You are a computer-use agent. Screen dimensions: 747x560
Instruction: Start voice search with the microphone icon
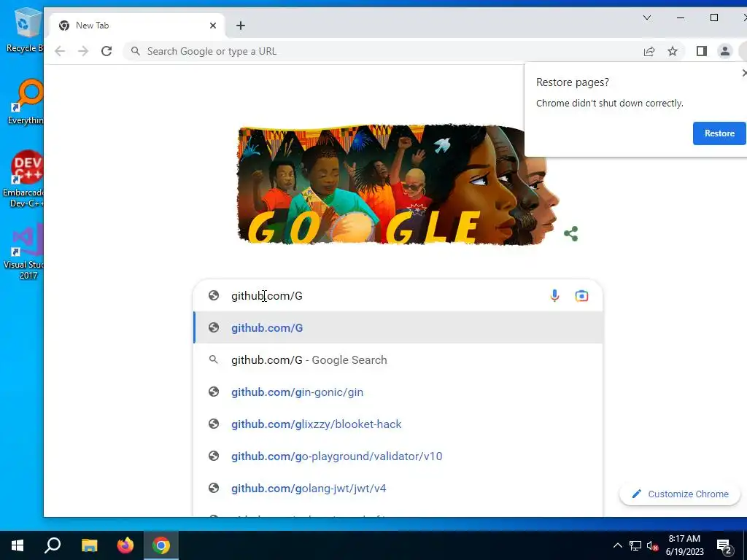pos(554,296)
